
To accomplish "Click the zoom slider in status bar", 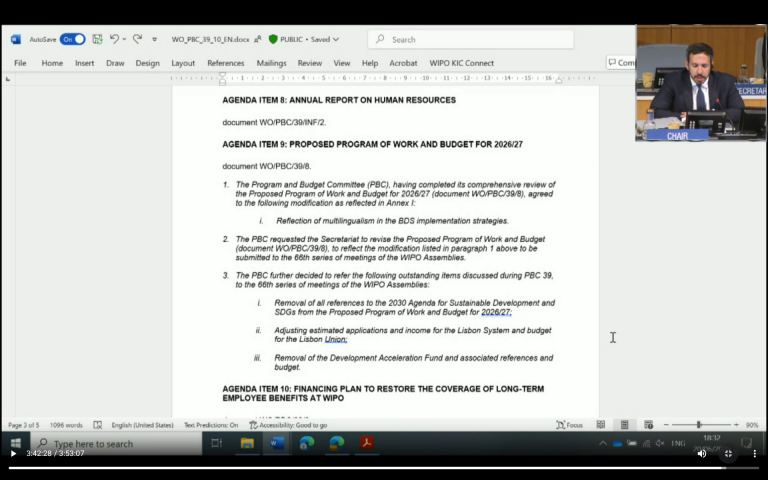I will click(x=698, y=425).
